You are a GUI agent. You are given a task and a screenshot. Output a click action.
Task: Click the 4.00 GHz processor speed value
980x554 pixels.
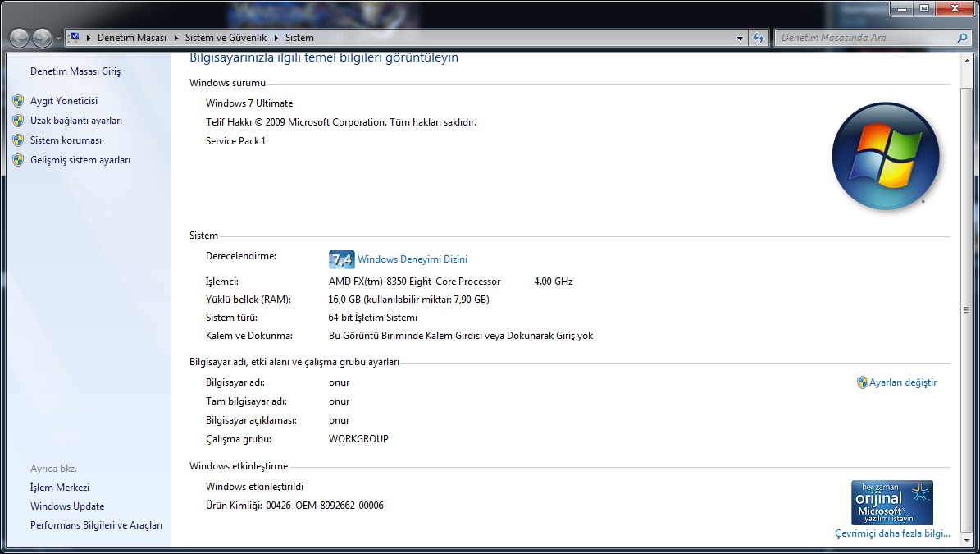tap(553, 282)
